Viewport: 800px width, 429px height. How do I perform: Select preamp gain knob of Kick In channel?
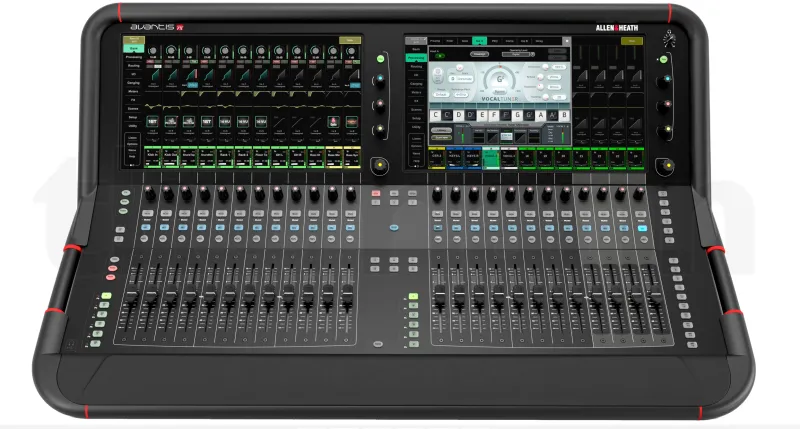(x=153, y=51)
